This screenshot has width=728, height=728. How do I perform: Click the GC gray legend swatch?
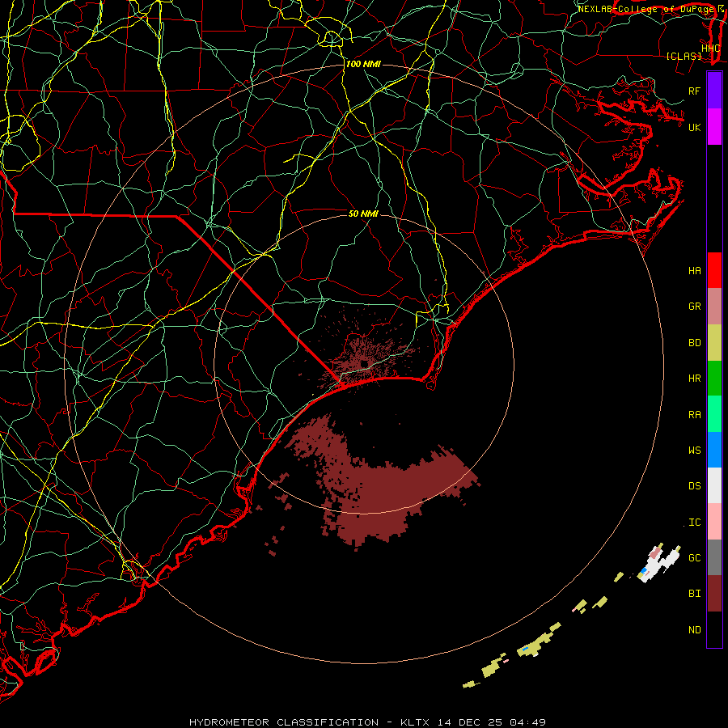click(714, 557)
